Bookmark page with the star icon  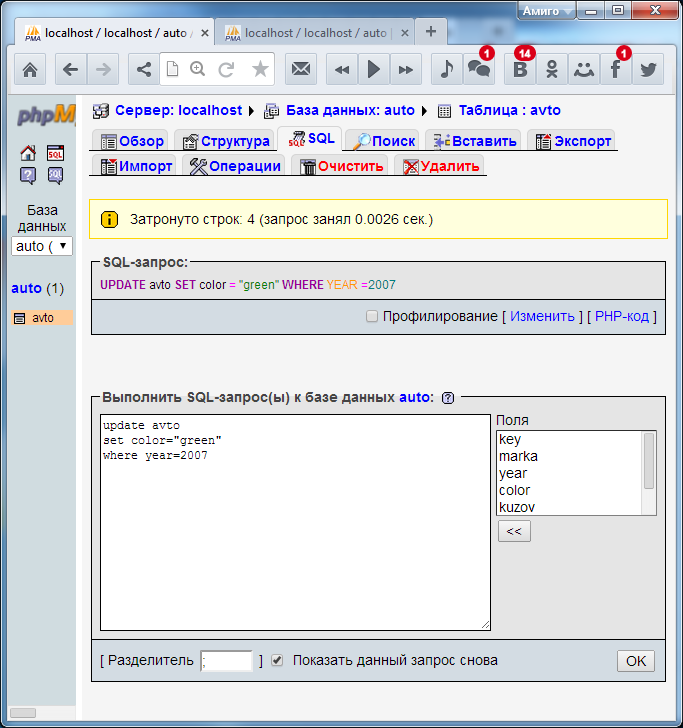260,69
